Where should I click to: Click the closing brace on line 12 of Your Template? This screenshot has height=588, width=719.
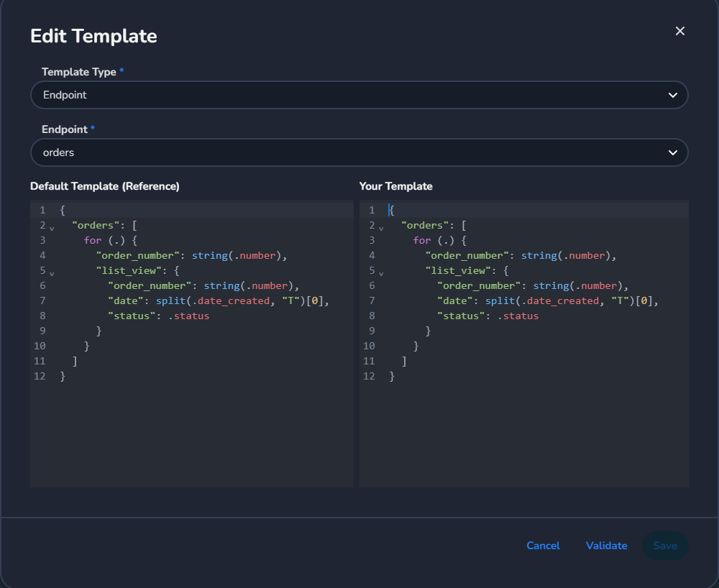coord(392,377)
